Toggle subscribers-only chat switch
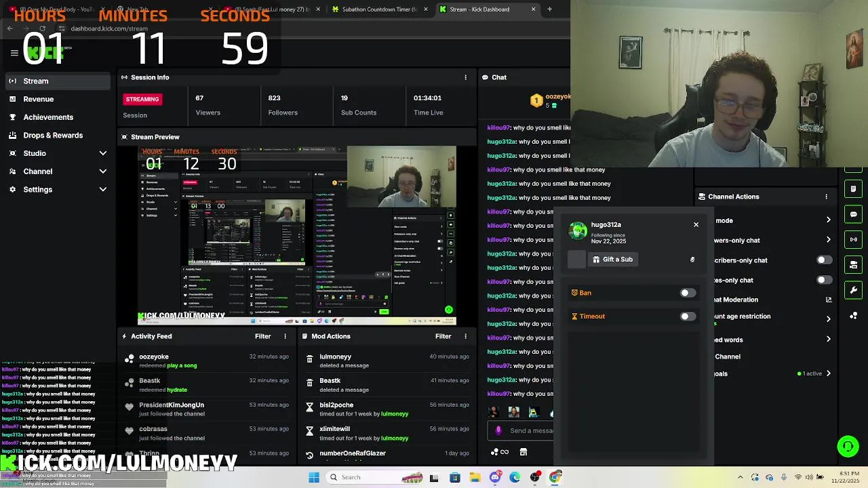868x488 pixels. (824, 260)
